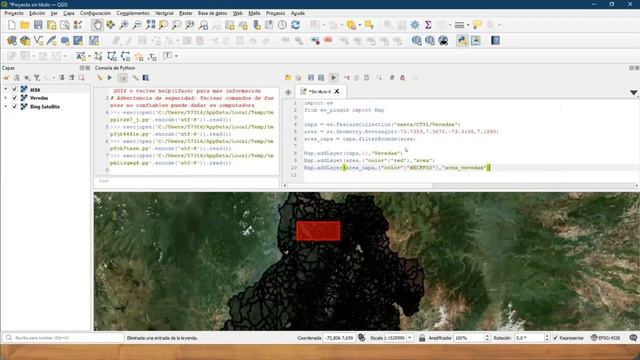The image size is (640, 360).
Task: Run the script with the green play button
Action: (x=333, y=78)
